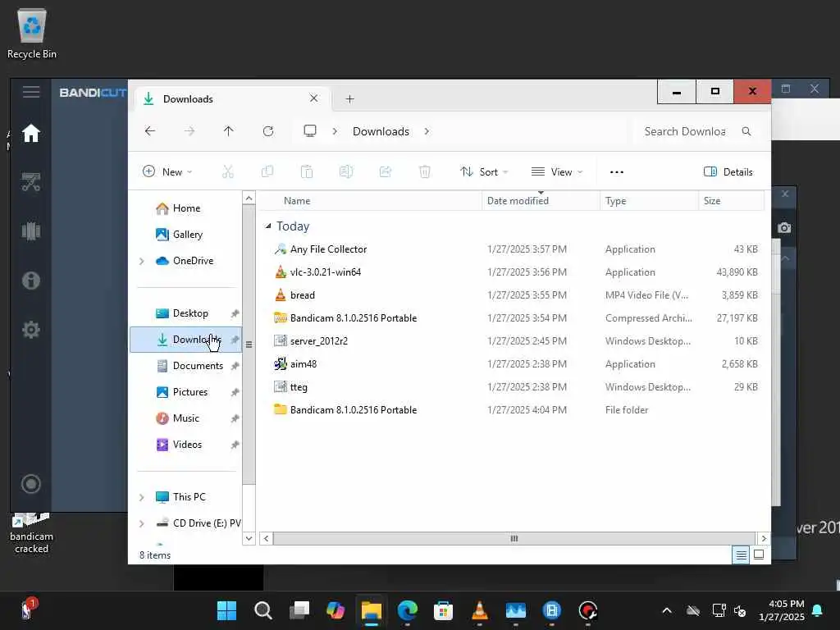Screen dimensions: 840x630
Task: Open the Sort dropdown
Action: pyautogui.click(x=484, y=171)
